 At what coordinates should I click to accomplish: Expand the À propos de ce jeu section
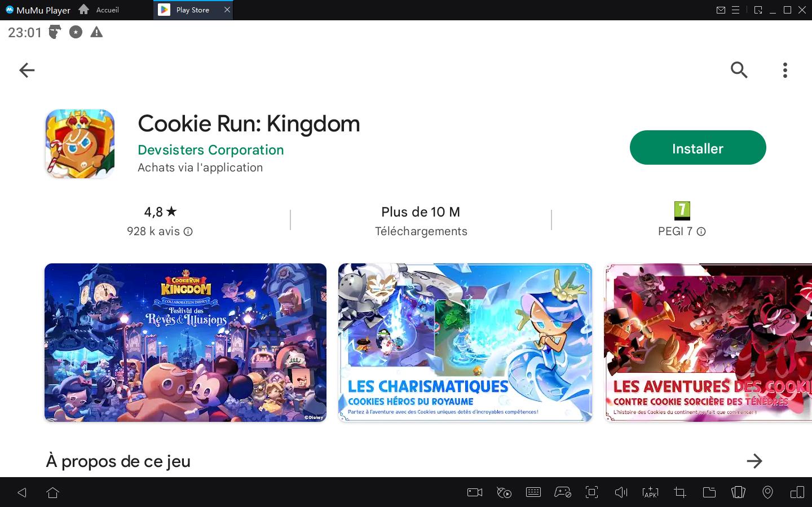coord(754,461)
